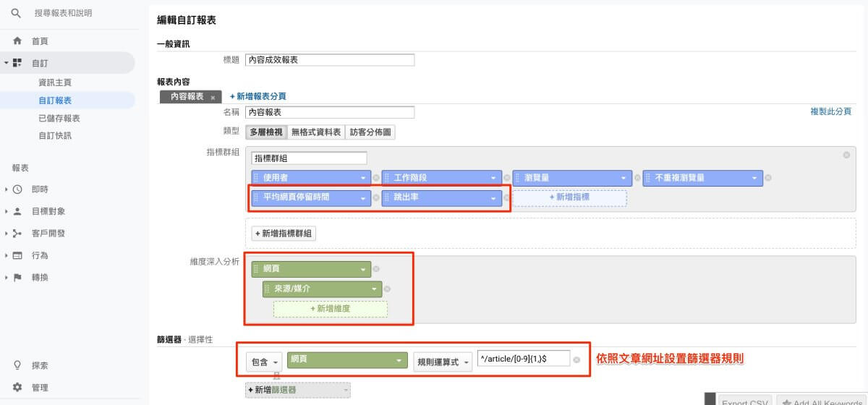Open the 目標對象 person icon
868x405 pixels.
17,211
